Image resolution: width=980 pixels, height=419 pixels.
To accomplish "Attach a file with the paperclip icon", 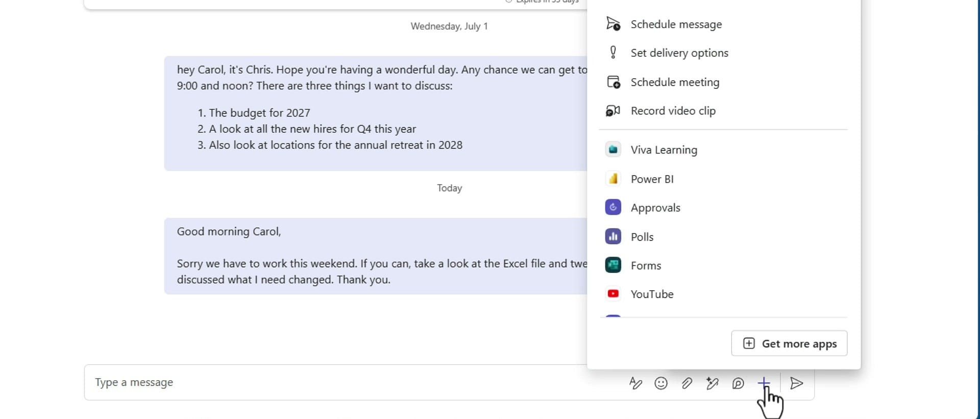I will coord(687,383).
